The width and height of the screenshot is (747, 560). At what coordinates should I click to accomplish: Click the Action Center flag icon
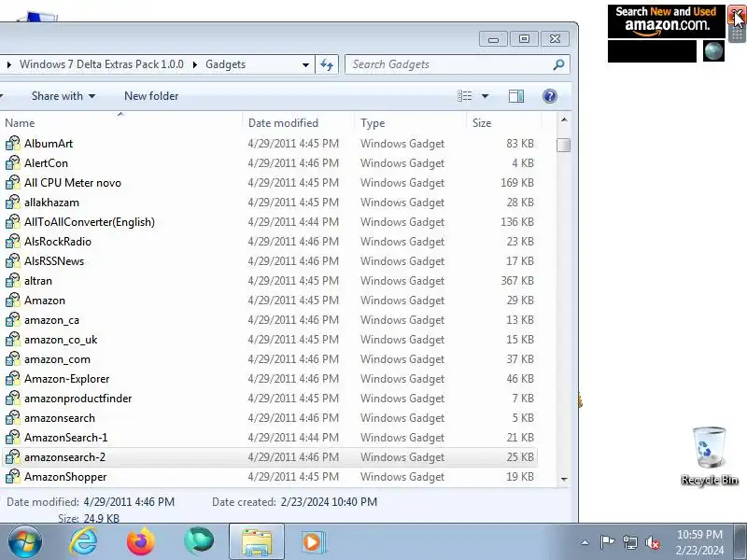tap(607, 542)
